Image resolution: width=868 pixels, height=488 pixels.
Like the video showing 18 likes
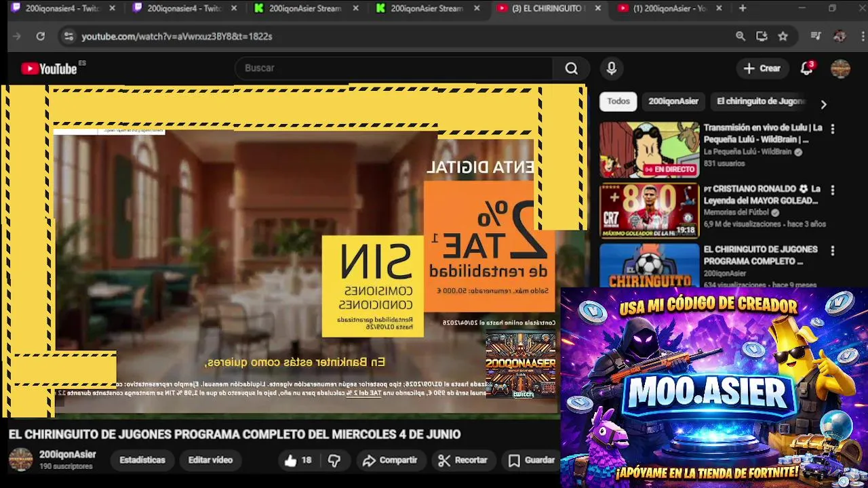point(298,460)
